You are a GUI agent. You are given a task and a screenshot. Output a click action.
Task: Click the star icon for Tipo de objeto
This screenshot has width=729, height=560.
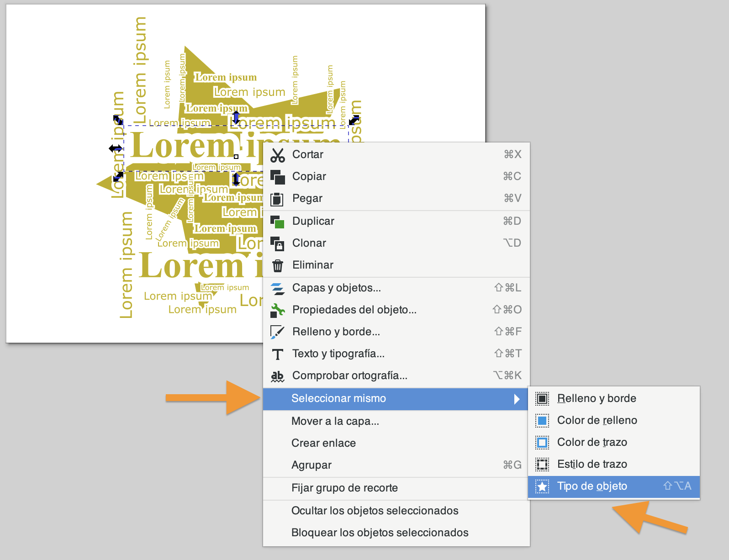pos(542,486)
